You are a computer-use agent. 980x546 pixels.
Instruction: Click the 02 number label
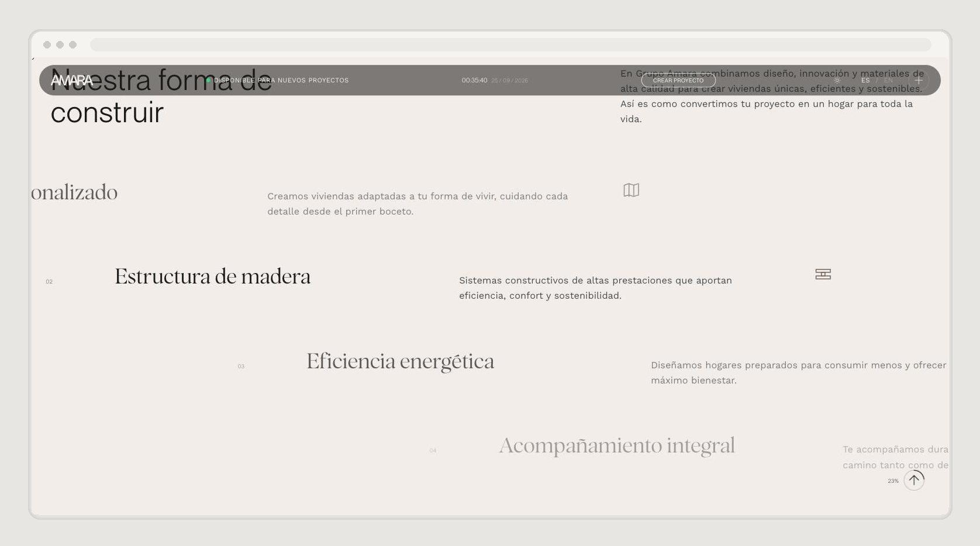[49, 282]
